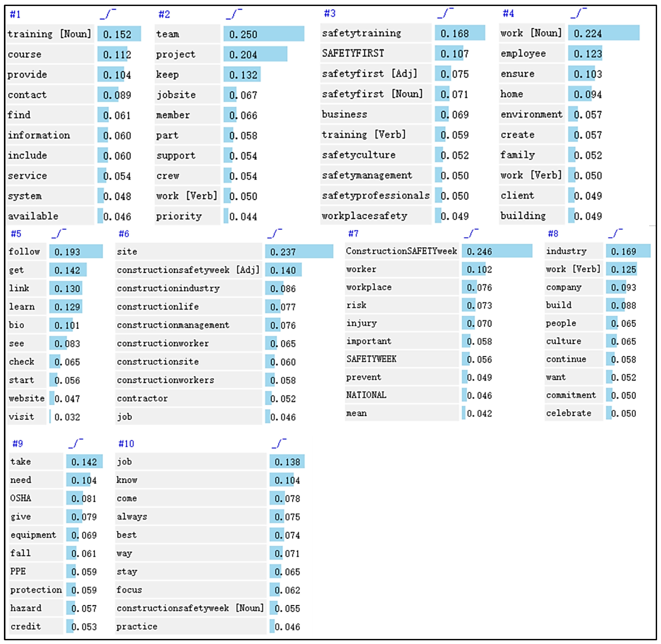
Task: Select the 'training [Noun]' cell in topic #1
Action: [x=49, y=34]
